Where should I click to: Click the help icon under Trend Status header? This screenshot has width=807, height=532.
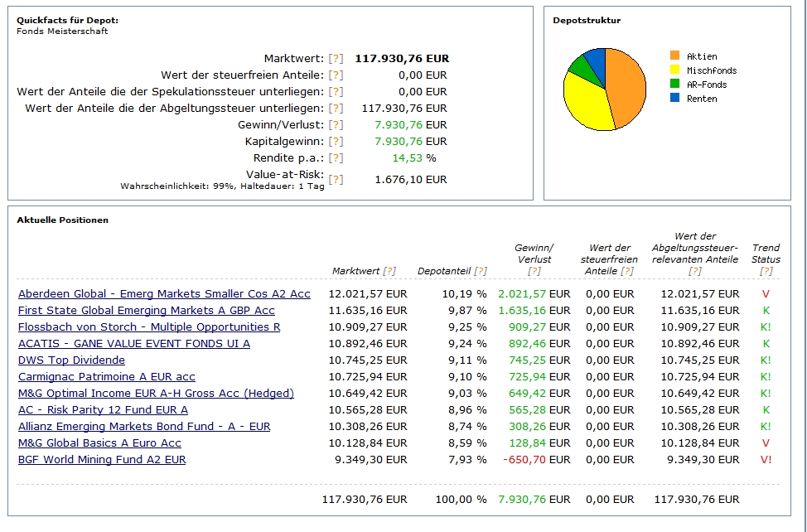[766, 271]
